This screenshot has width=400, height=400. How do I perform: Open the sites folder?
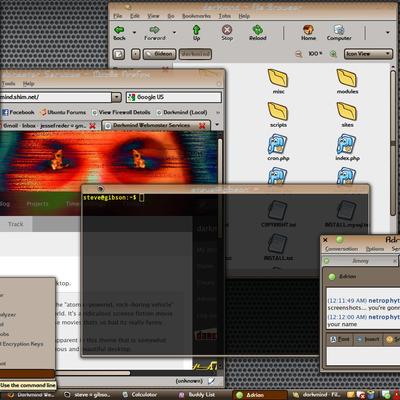click(347, 115)
